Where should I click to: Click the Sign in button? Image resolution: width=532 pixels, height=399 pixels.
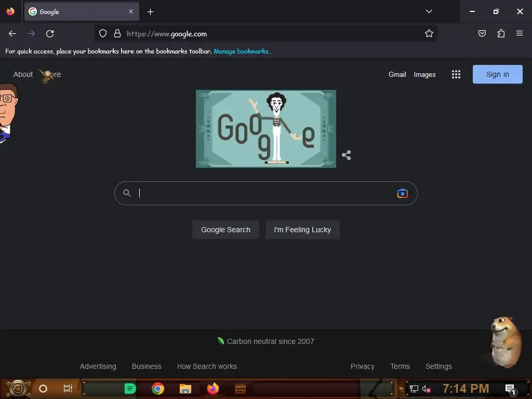497,74
